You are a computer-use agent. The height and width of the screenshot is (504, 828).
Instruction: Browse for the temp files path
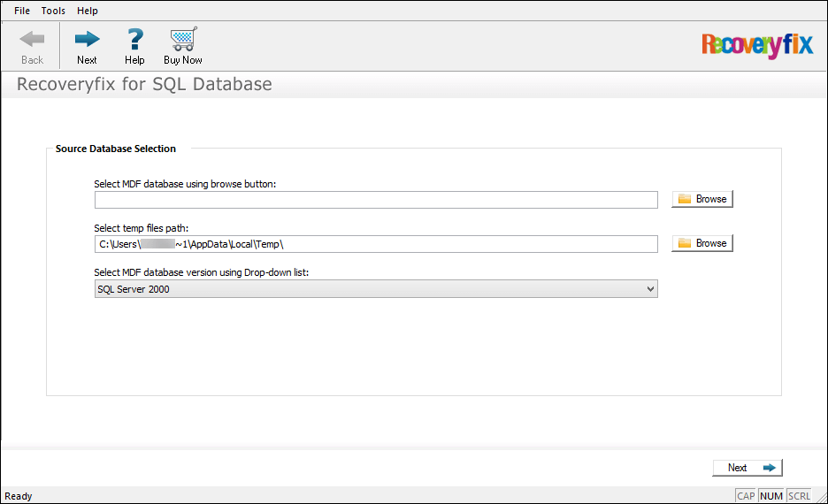[x=702, y=243]
